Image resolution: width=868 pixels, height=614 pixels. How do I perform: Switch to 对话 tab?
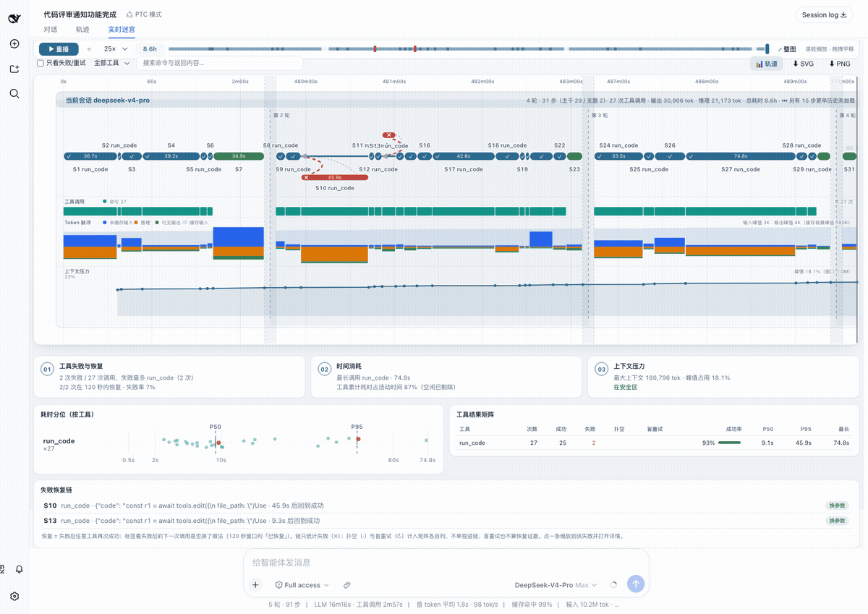click(x=51, y=30)
